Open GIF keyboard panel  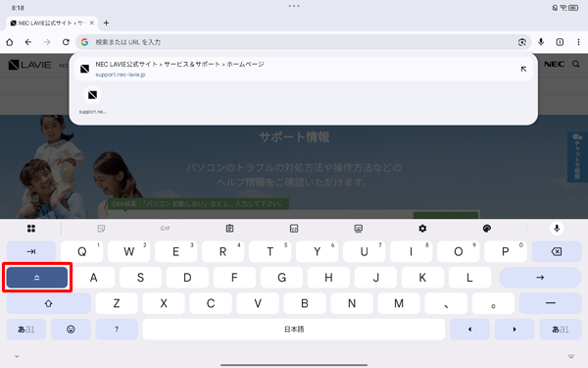[x=166, y=229]
